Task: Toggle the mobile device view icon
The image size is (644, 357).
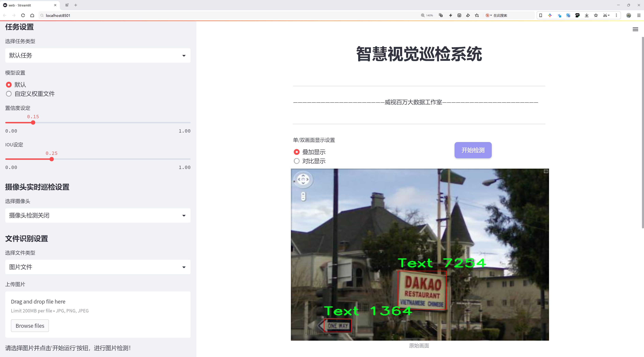Action: pyautogui.click(x=541, y=15)
